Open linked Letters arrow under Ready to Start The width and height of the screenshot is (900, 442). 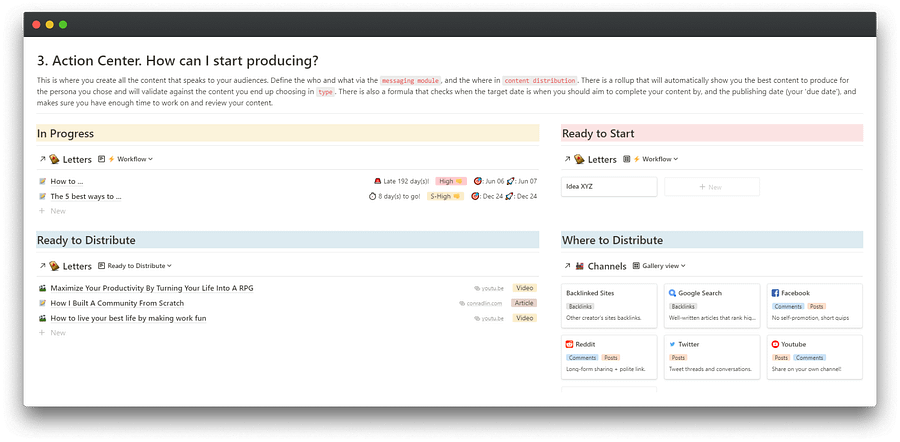point(567,159)
